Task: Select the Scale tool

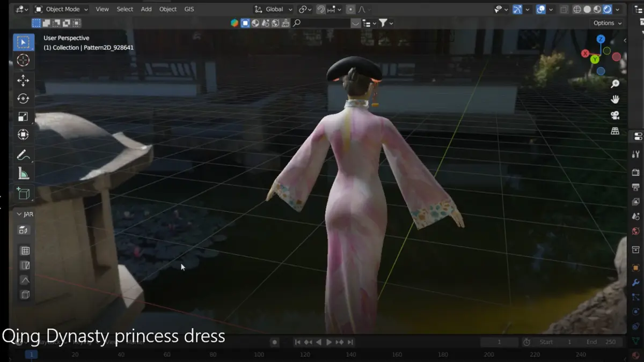Action: point(24,116)
